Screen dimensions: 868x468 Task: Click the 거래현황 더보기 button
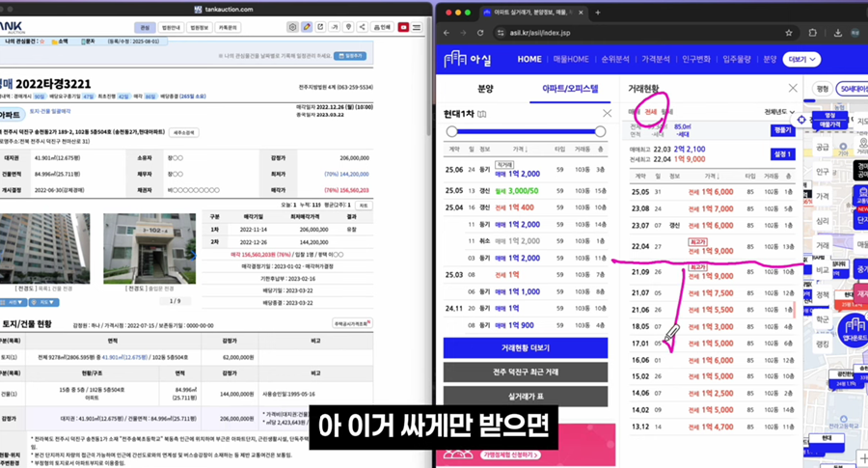point(526,347)
